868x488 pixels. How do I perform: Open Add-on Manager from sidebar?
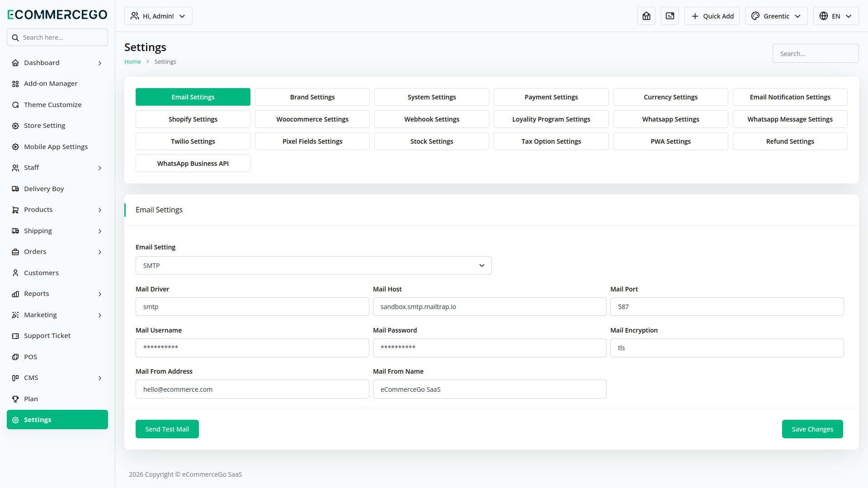click(51, 84)
